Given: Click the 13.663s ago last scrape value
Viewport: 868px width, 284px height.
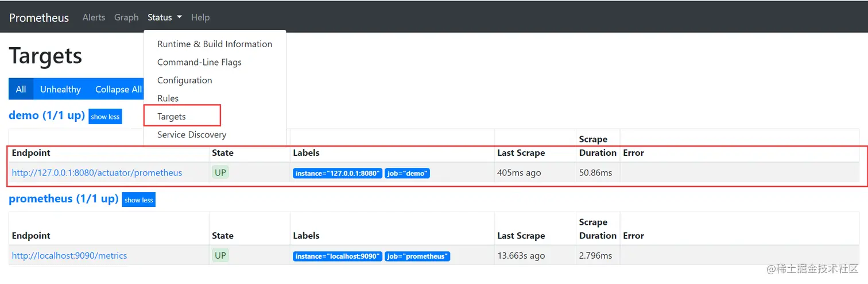Looking at the screenshot, I should point(522,255).
